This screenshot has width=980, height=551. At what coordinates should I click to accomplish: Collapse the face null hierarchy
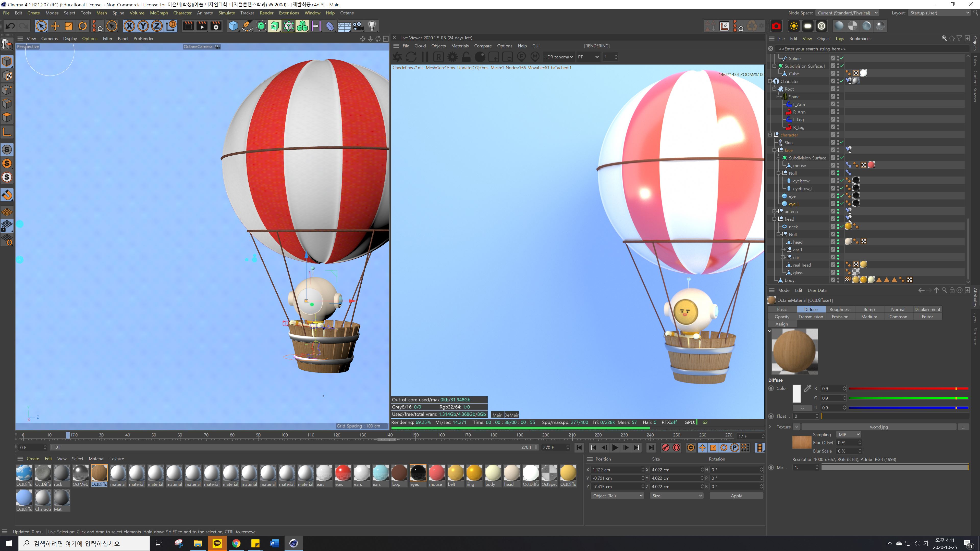775,150
